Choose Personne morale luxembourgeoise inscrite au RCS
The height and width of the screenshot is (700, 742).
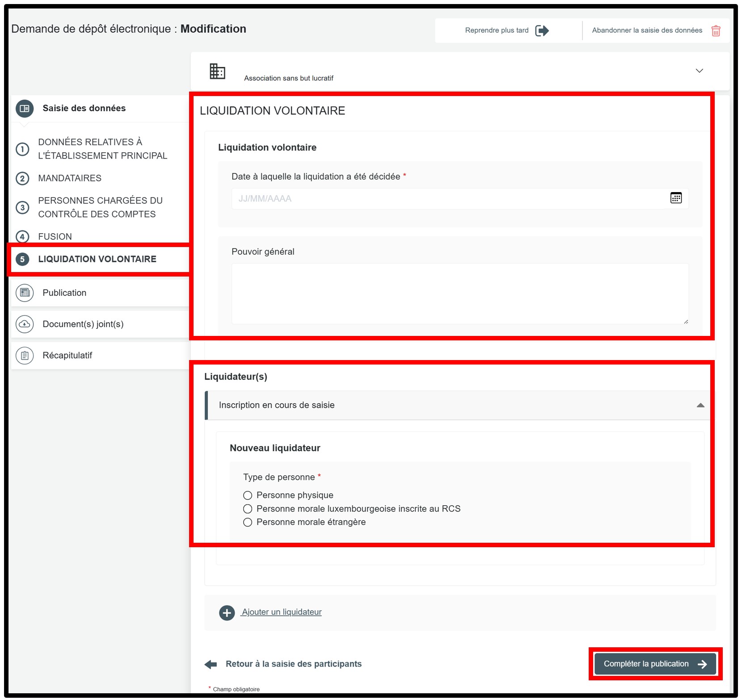pos(248,509)
